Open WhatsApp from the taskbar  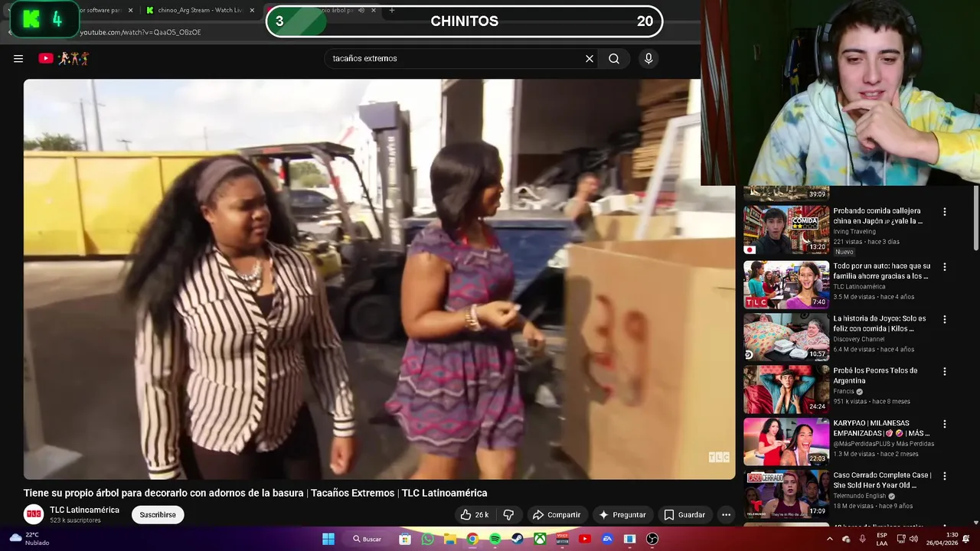[427, 539]
